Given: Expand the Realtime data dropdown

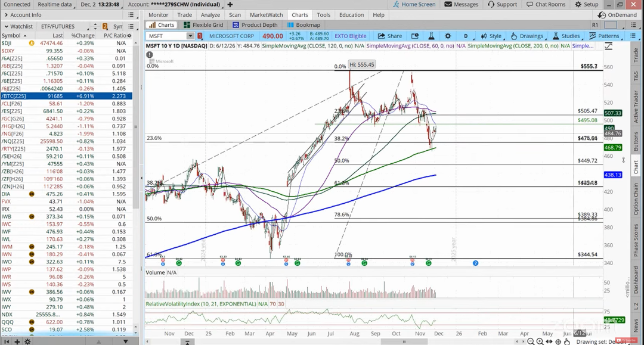Looking at the screenshot, I should (x=56, y=4).
